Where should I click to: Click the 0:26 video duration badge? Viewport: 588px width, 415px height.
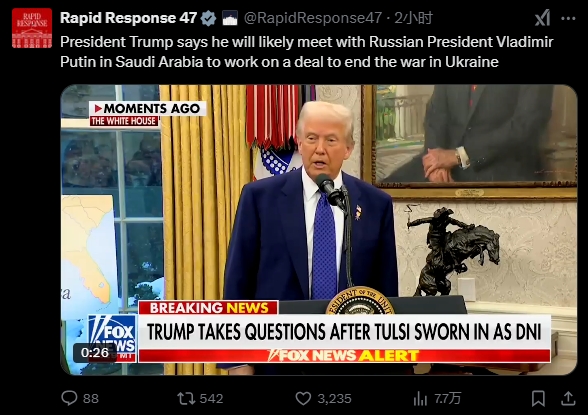point(95,352)
